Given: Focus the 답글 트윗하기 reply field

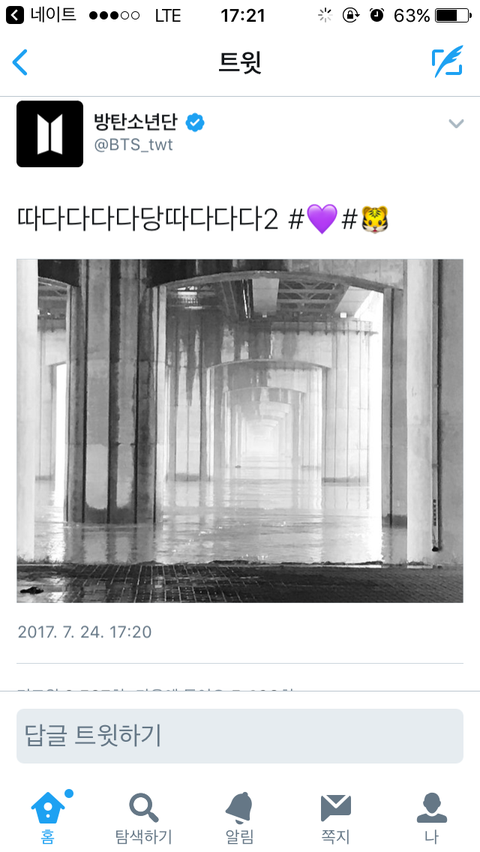Looking at the screenshot, I should [240, 736].
